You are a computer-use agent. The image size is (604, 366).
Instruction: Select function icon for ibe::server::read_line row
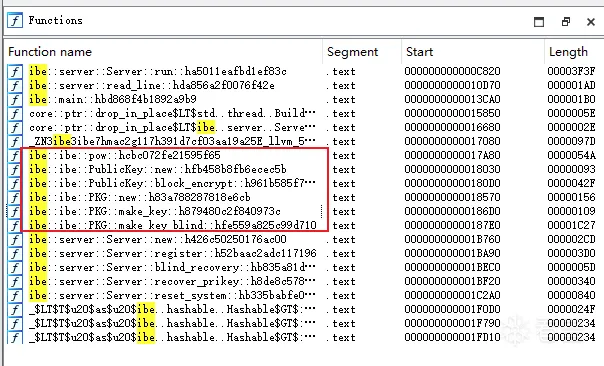tap(15, 86)
